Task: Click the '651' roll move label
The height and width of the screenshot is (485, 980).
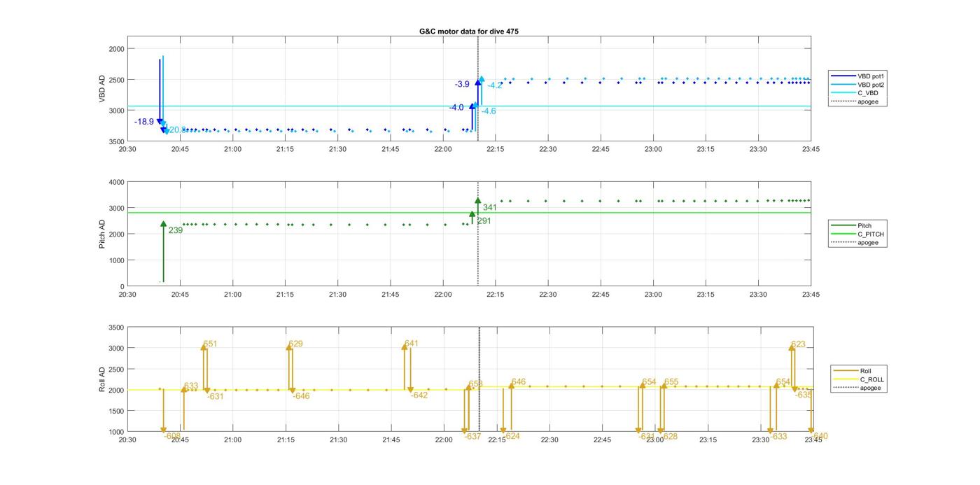Action: coord(210,344)
